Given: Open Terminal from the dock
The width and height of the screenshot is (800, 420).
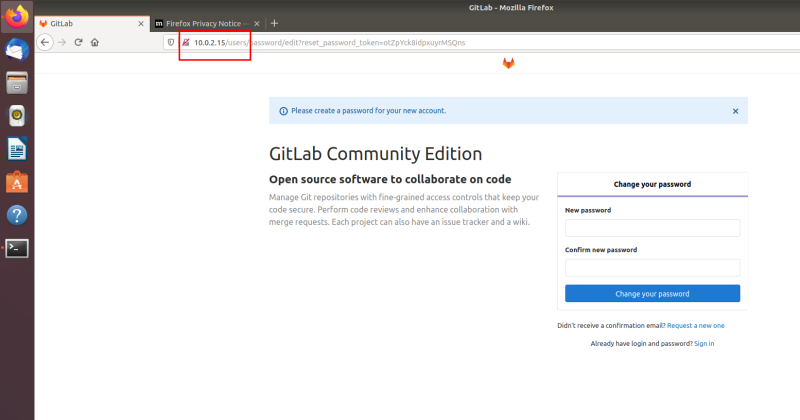Looking at the screenshot, I should (17, 248).
